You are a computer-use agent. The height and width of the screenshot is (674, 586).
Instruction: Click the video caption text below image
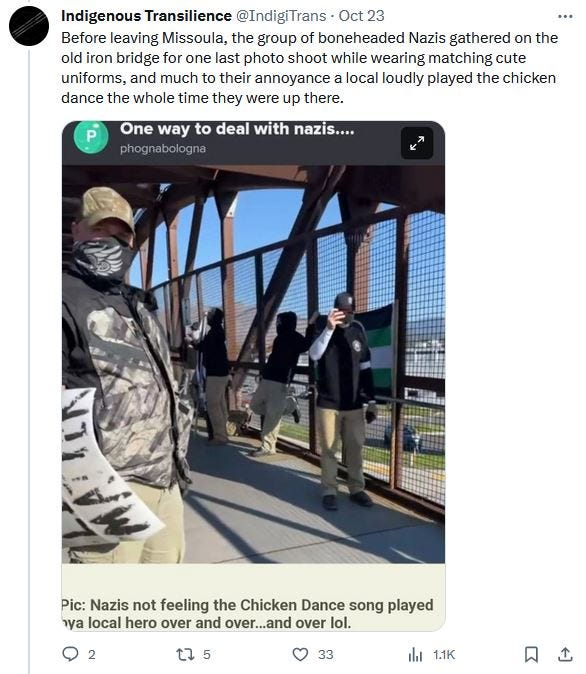point(248,613)
